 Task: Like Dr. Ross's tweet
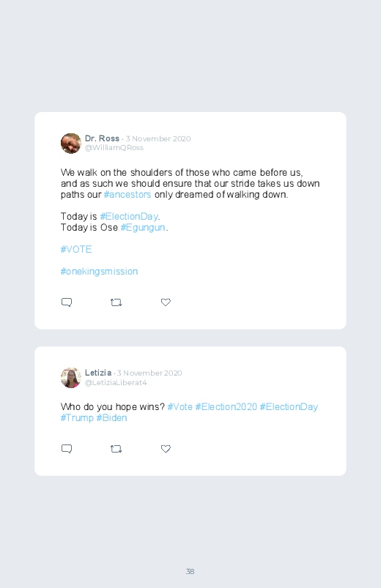166,302
